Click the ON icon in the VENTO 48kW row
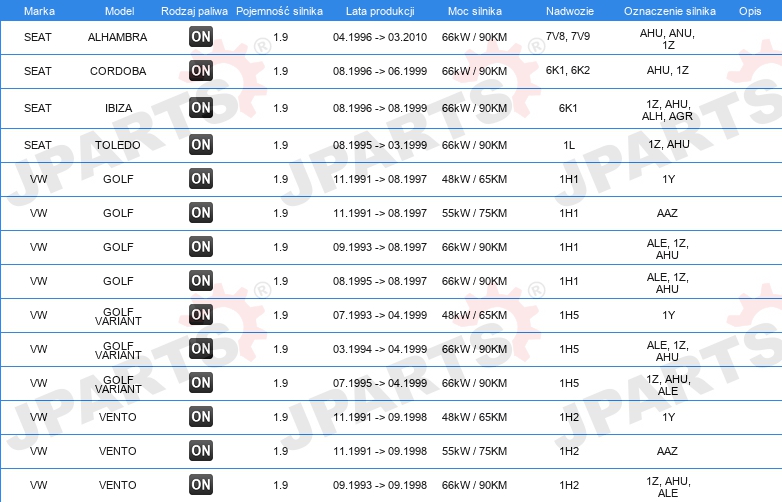The image size is (782, 502). [201, 416]
